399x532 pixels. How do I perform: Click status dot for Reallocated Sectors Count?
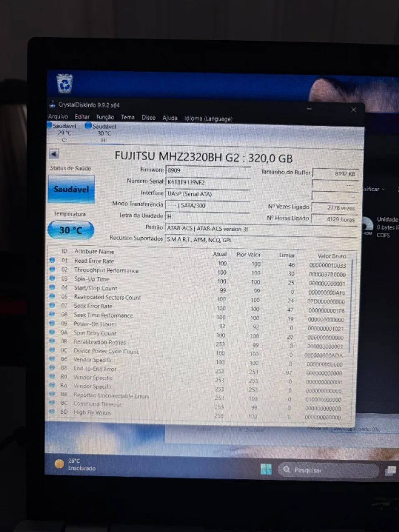pyautogui.click(x=52, y=296)
